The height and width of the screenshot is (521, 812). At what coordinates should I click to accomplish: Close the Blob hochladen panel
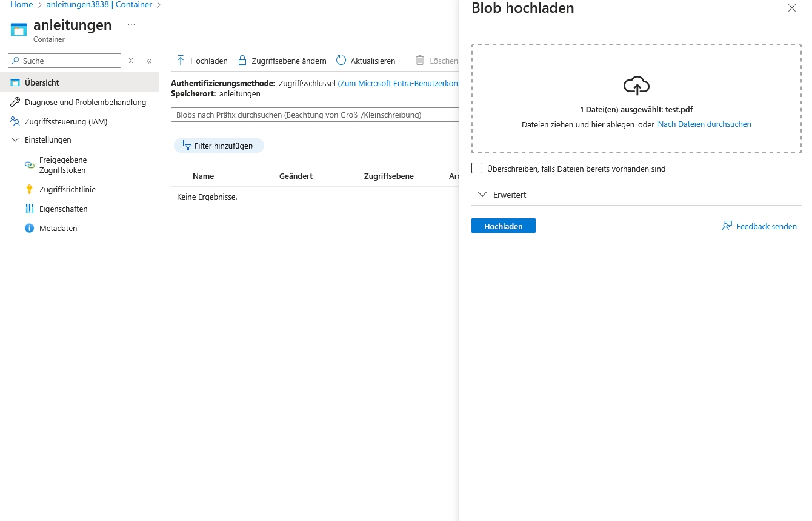[x=791, y=8]
